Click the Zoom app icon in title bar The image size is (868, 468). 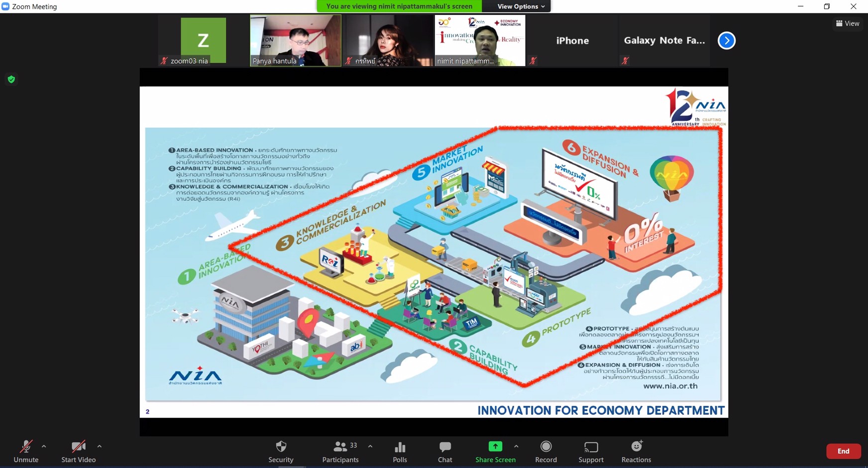tap(5, 6)
